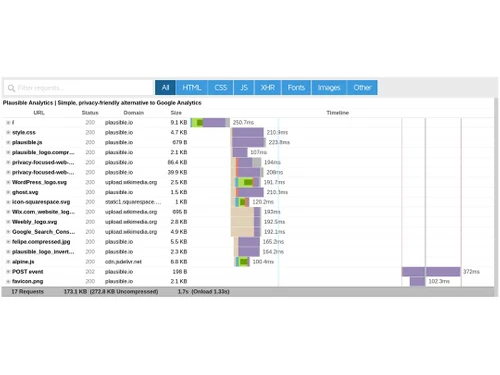500x375 pixels.
Task: Expand the icon-squarespace.svg request row
Action: (8, 202)
